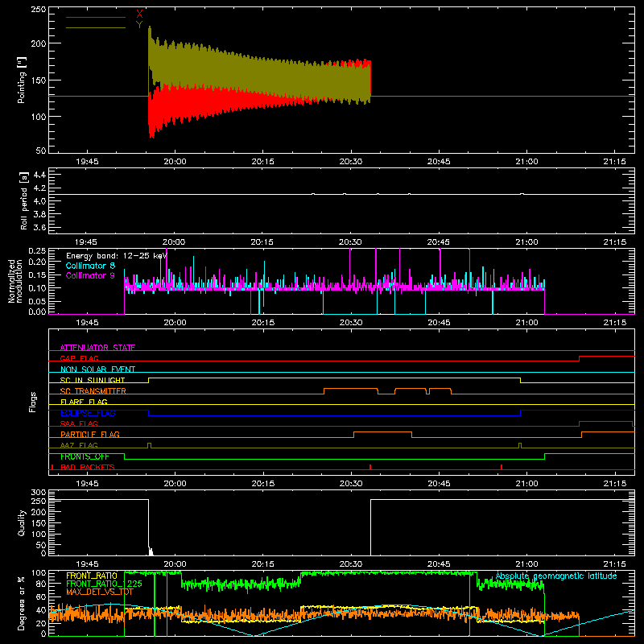Click the 4.0 tick on Roll period axis
This screenshot has width=644, height=644.
click(x=39, y=200)
